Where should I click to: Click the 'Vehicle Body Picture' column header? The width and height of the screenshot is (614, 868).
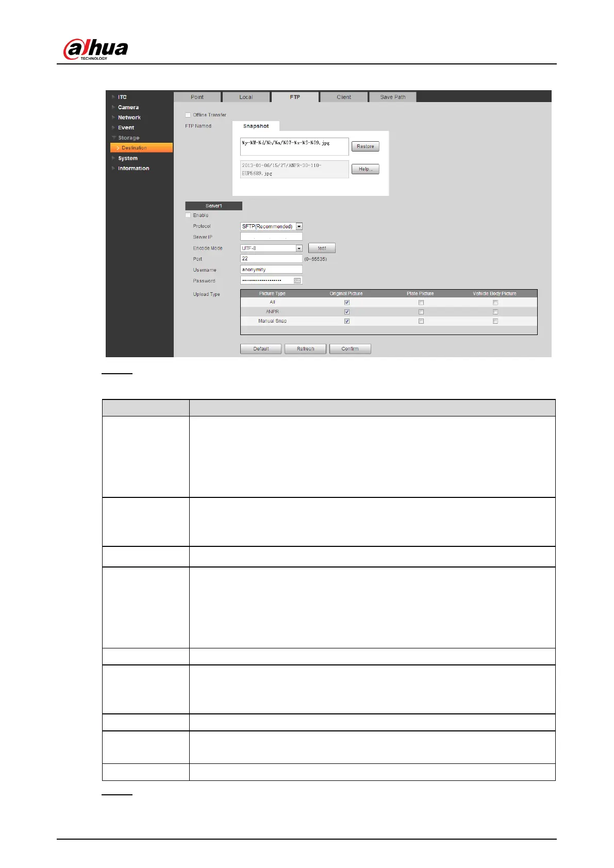pyautogui.click(x=495, y=294)
